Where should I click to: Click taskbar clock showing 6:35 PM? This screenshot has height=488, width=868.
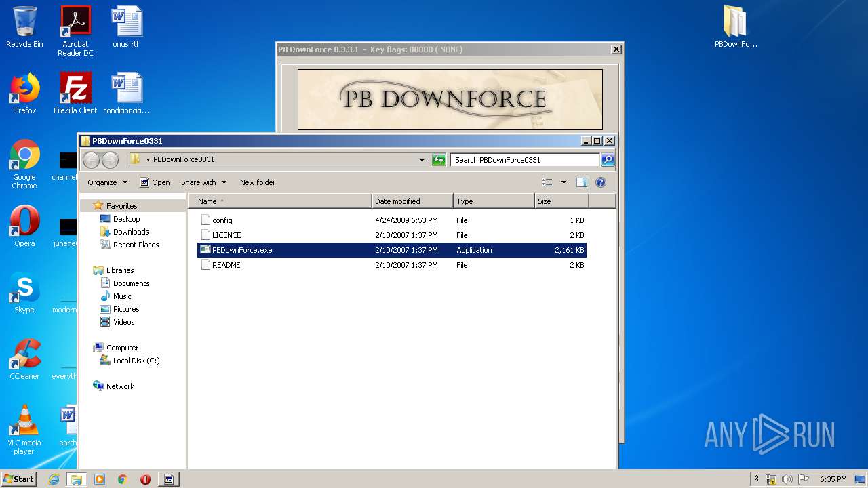[833, 479]
